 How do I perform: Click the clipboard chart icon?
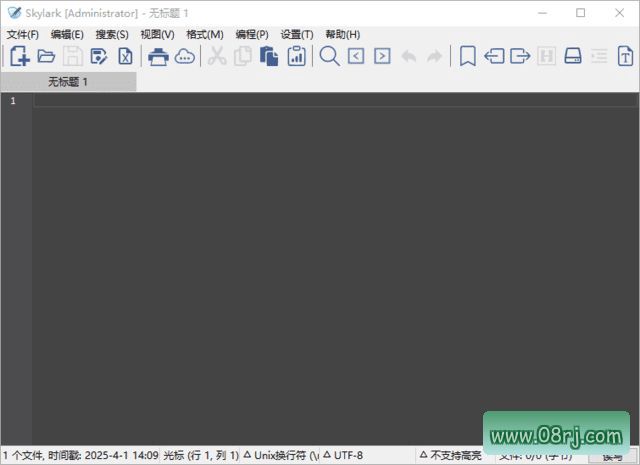[296, 56]
